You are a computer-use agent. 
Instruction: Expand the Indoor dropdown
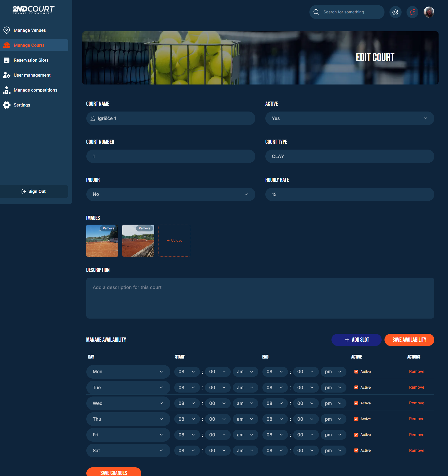(x=171, y=194)
